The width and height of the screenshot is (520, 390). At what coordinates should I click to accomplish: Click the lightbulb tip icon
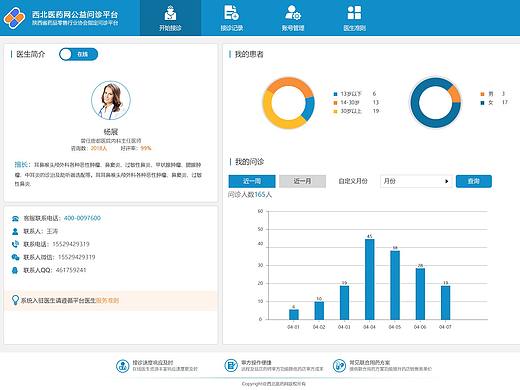tap(15, 300)
